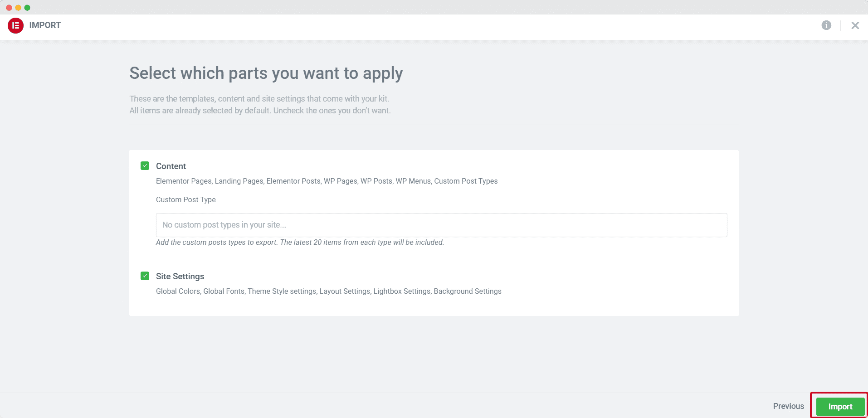Open the info tooltip icon

click(826, 25)
